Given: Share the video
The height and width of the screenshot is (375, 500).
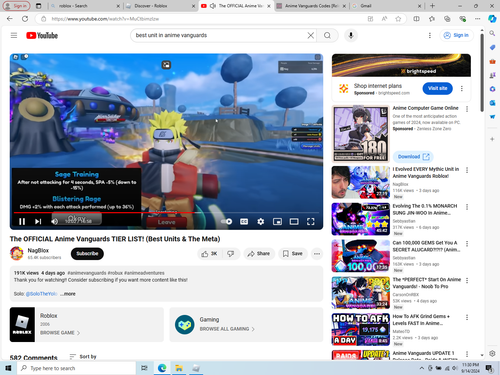Looking at the screenshot, I should (259, 254).
